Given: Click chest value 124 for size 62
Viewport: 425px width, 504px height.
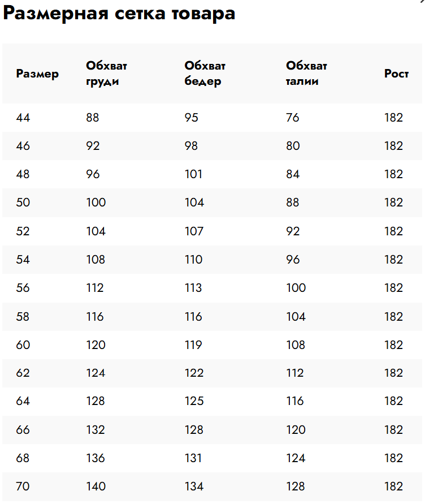Looking at the screenshot, I should click(x=96, y=373).
